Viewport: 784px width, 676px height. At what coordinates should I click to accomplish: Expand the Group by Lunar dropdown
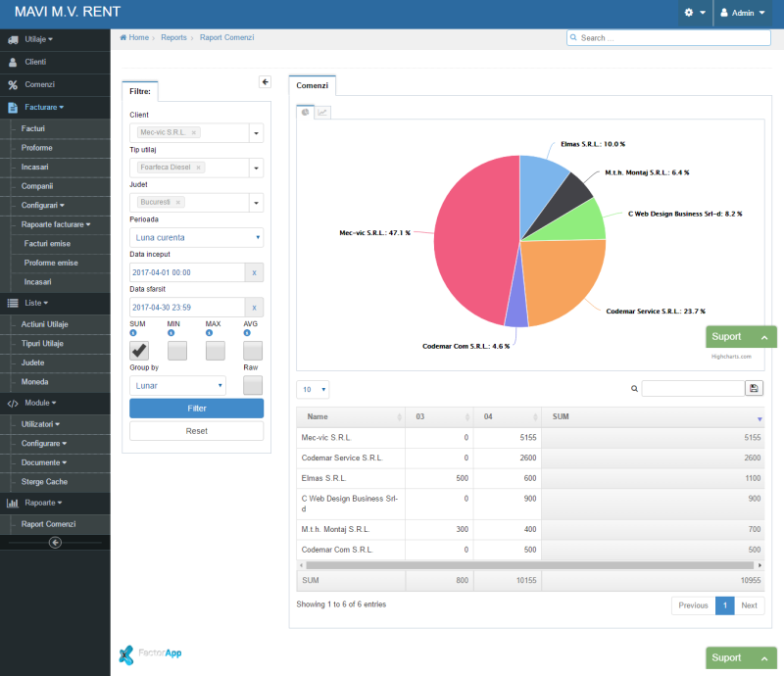tap(177, 386)
